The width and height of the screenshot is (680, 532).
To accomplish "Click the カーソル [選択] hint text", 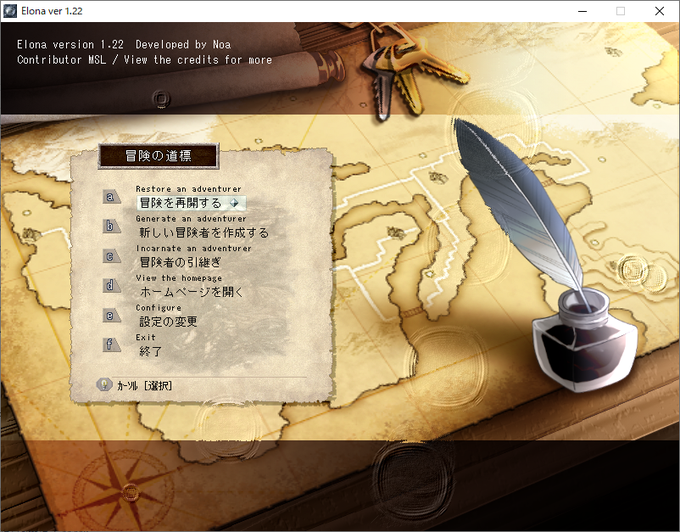I will point(144,385).
